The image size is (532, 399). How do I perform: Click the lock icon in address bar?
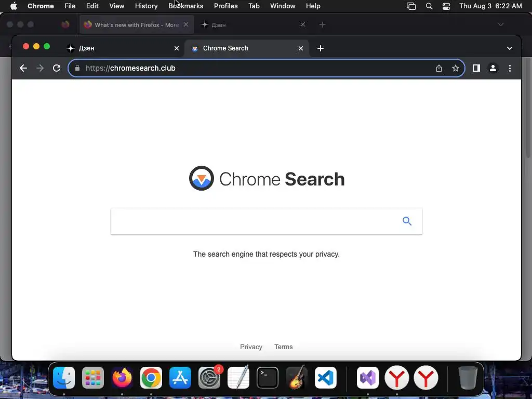77,68
